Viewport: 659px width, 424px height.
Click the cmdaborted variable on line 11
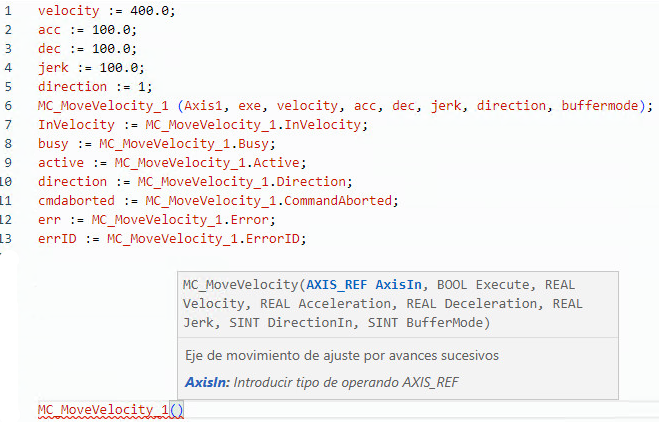75,201
